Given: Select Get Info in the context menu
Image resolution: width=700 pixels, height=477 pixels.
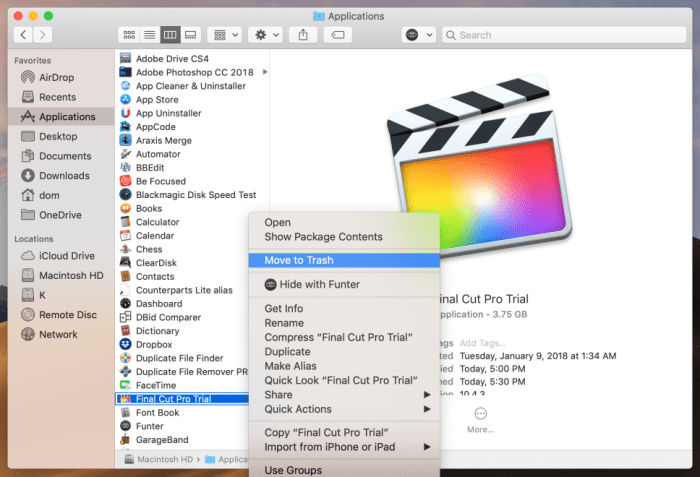Looking at the screenshot, I should [284, 309].
